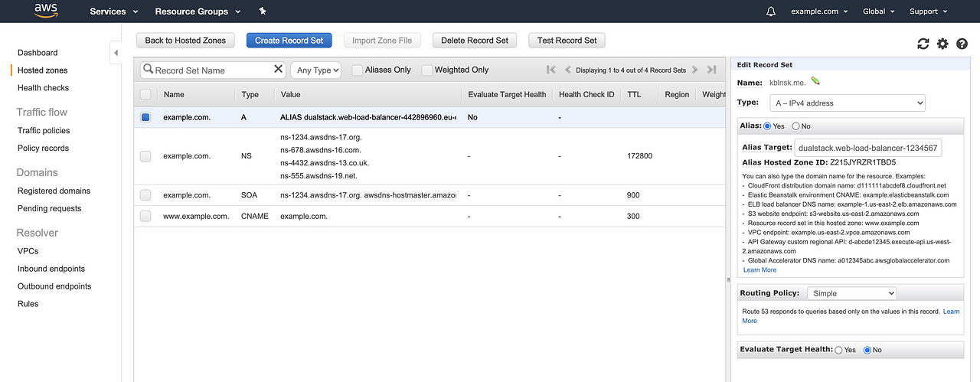The height and width of the screenshot is (382, 980).
Task: Click the SOA value ns-1234.awsdns-17.org. awsdns-hostmaster
Action: click(368, 195)
